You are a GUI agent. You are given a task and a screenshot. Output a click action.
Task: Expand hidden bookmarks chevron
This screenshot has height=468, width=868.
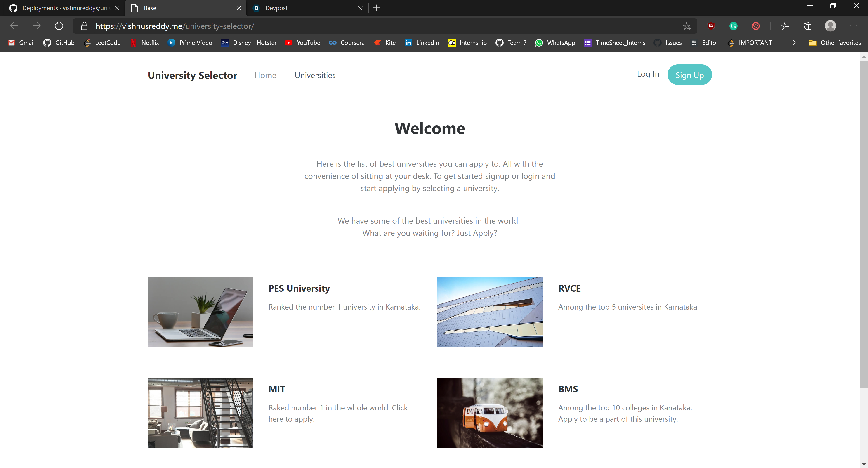coord(794,43)
